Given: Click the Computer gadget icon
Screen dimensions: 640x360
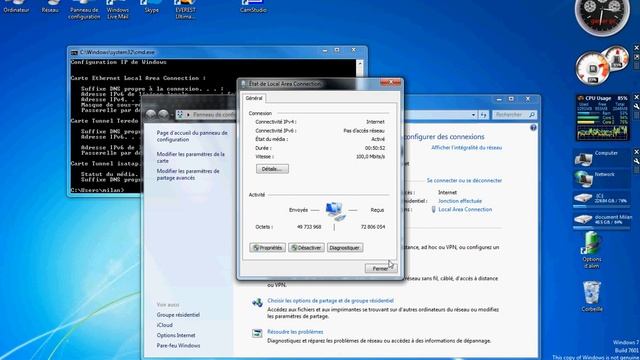Looking at the screenshot, I should (584, 158).
